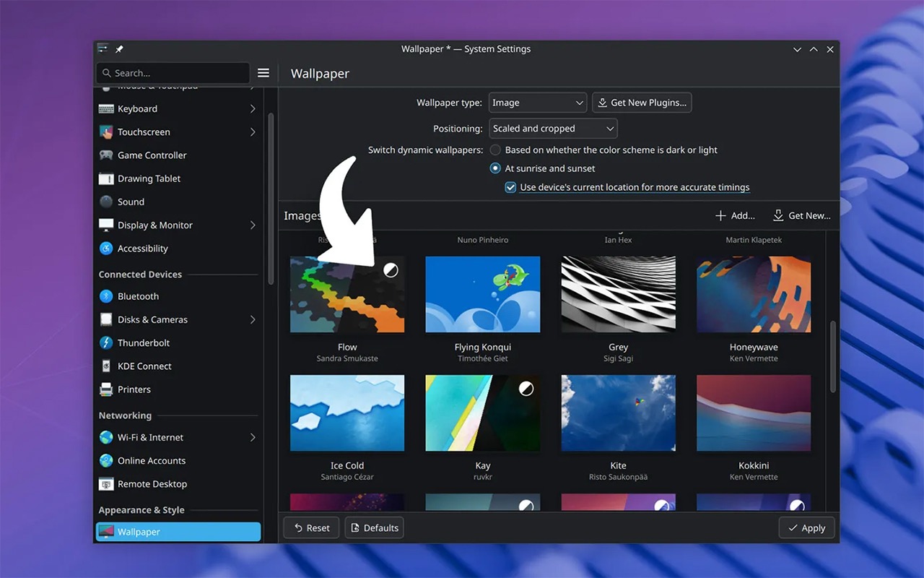The image size is (924, 578).
Task: Select the Wallpaper sidebar entry
Action: [178, 532]
